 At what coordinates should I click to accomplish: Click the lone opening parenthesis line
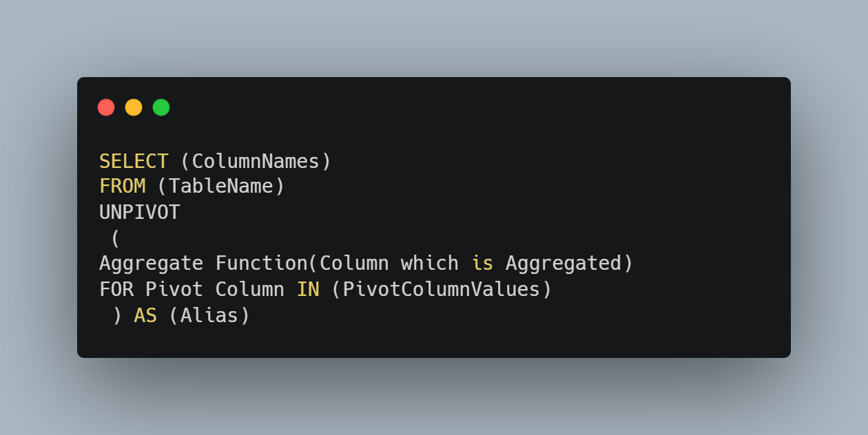click(115, 238)
